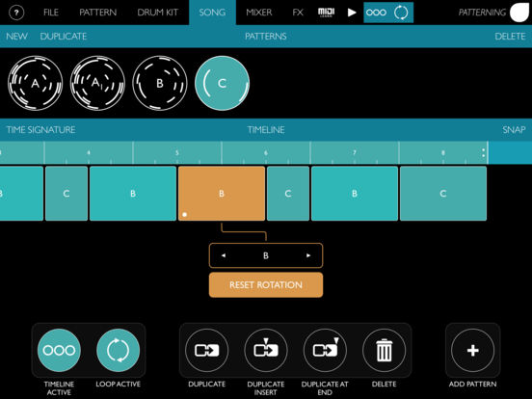Open the Time Signature options

(41, 129)
